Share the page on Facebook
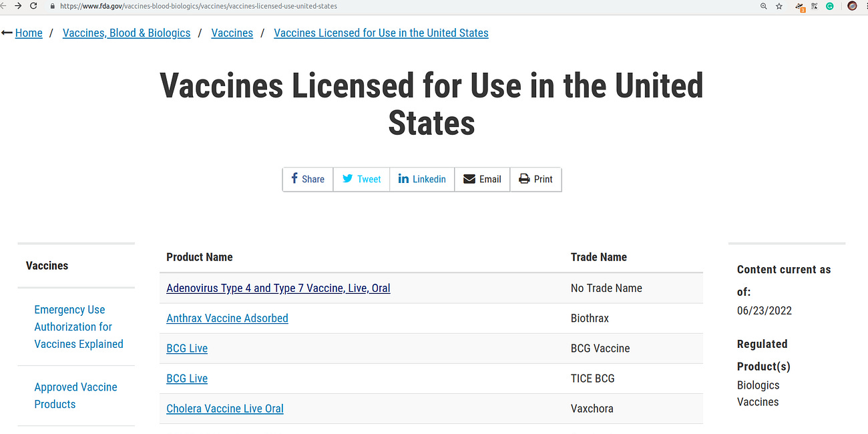 pos(307,179)
